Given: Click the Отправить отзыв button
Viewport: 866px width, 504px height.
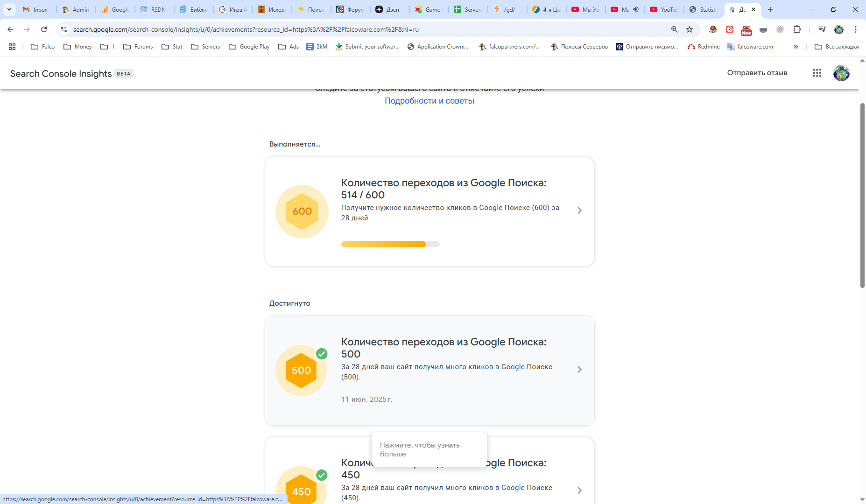Looking at the screenshot, I should tap(757, 73).
